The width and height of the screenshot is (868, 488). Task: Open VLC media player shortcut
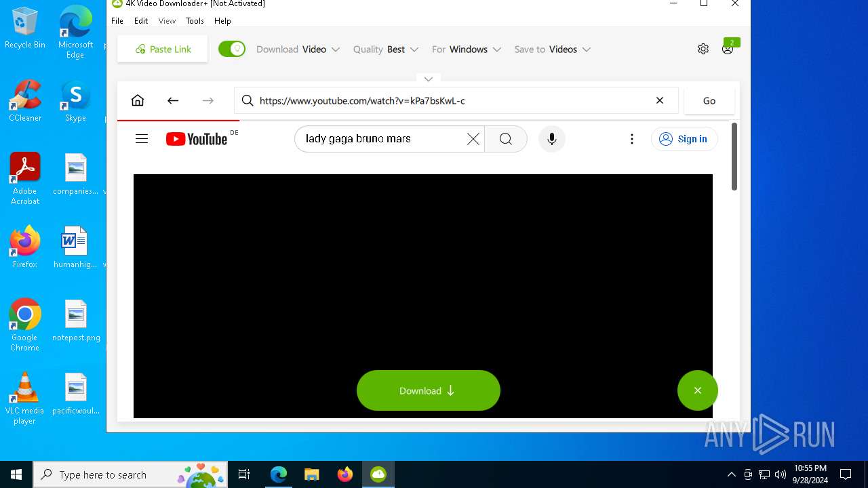25,399
